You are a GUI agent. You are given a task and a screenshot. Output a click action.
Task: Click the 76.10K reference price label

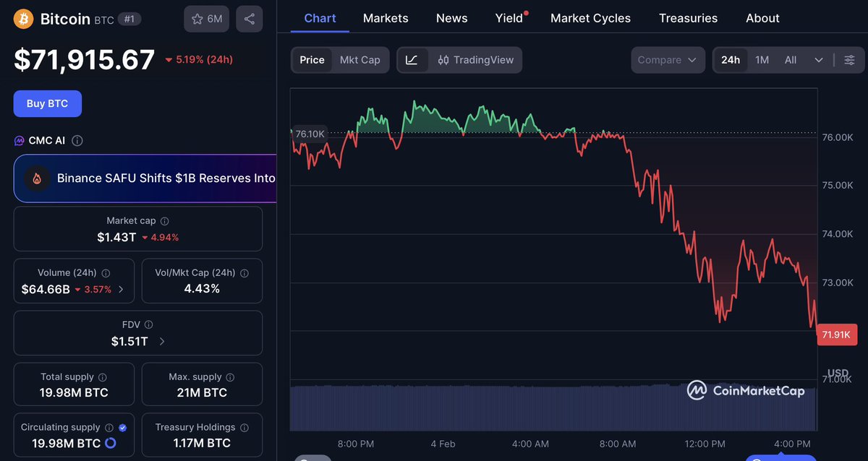click(x=310, y=134)
